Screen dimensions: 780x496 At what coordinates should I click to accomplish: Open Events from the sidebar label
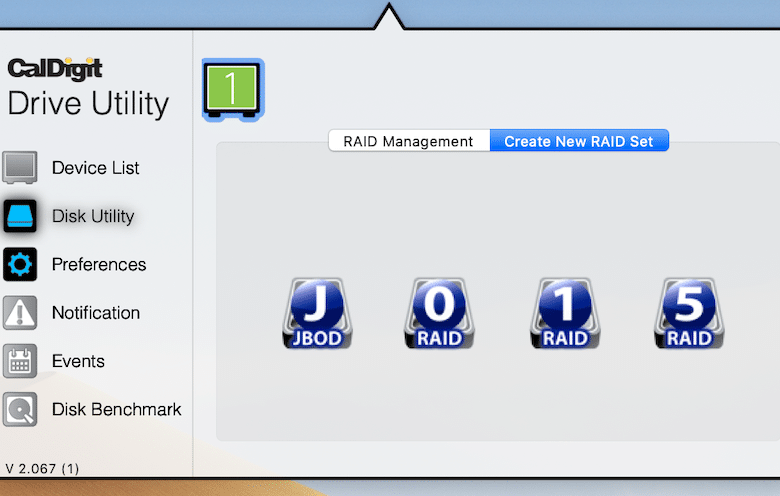click(78, 361)
